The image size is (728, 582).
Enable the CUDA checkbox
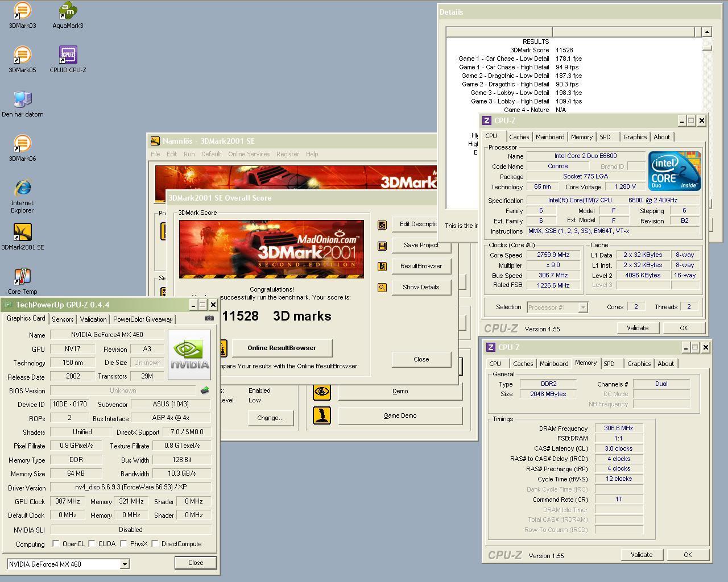click(x=92, y=544)
